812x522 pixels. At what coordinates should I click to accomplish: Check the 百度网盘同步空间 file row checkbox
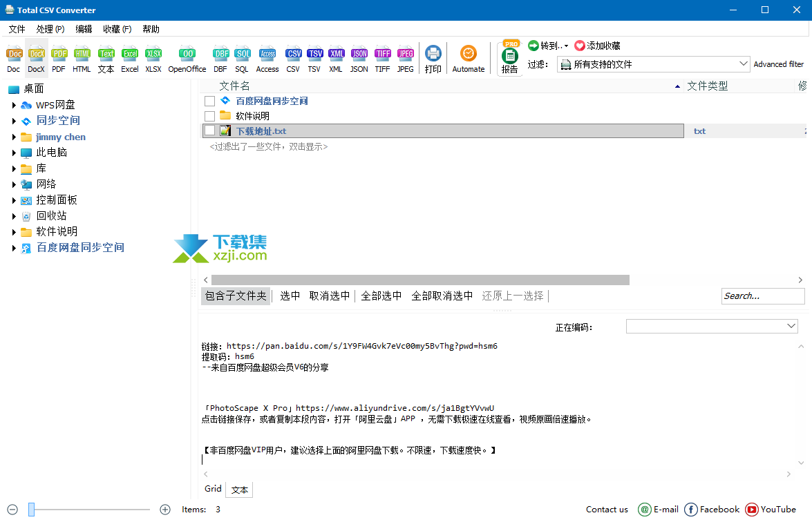tap(209, 101)
